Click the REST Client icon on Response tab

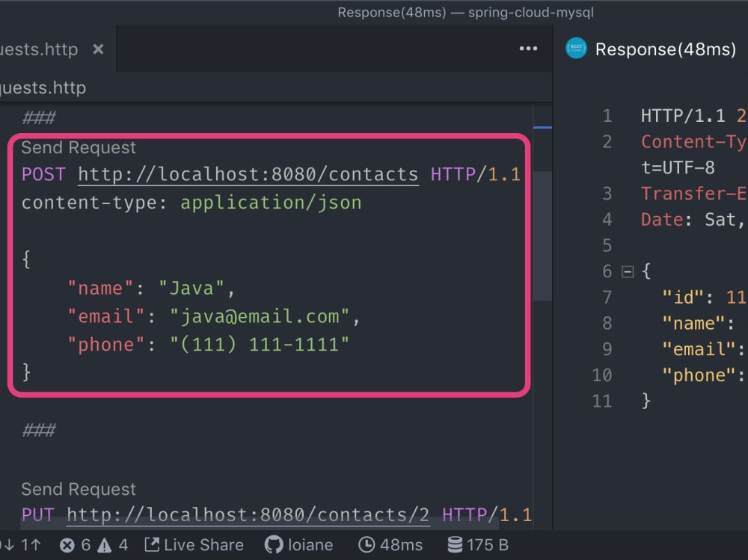coord(576,48)
